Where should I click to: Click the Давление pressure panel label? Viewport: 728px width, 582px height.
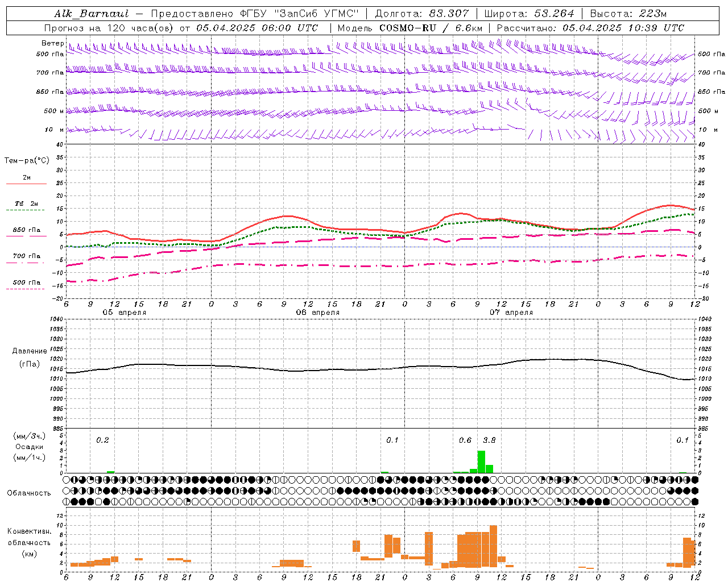click(x=30, y=351)
